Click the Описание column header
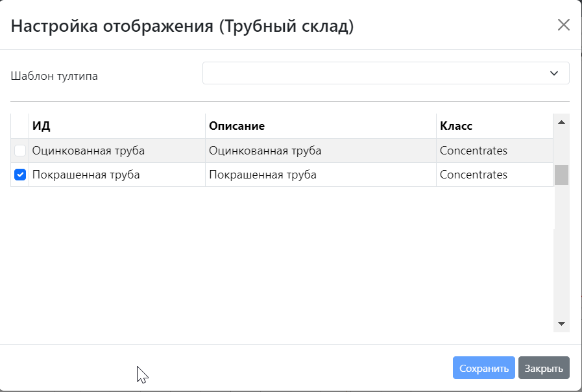Screen dimensions: 582x392 coord(321,126)
